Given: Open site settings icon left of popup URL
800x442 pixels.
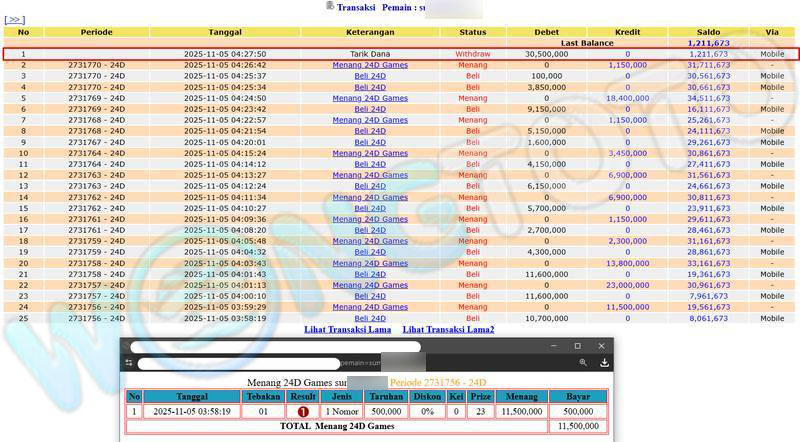Looking at the screenshot, I should pyautogui.click(x=129, y=363).
